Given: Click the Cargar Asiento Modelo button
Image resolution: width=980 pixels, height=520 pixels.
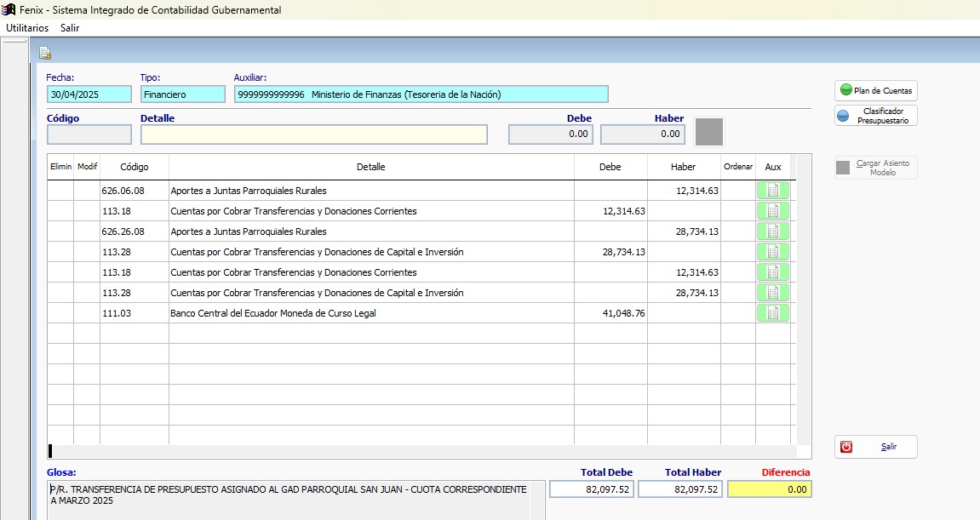Looking at the screenshot, I should [875, 168].
